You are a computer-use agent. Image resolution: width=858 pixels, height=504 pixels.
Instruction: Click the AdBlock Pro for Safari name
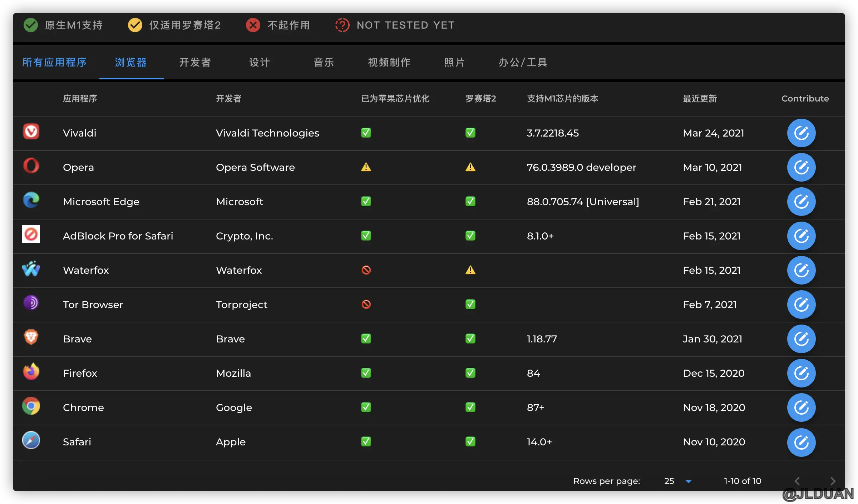pyautogui.click(x=118, y=236)
